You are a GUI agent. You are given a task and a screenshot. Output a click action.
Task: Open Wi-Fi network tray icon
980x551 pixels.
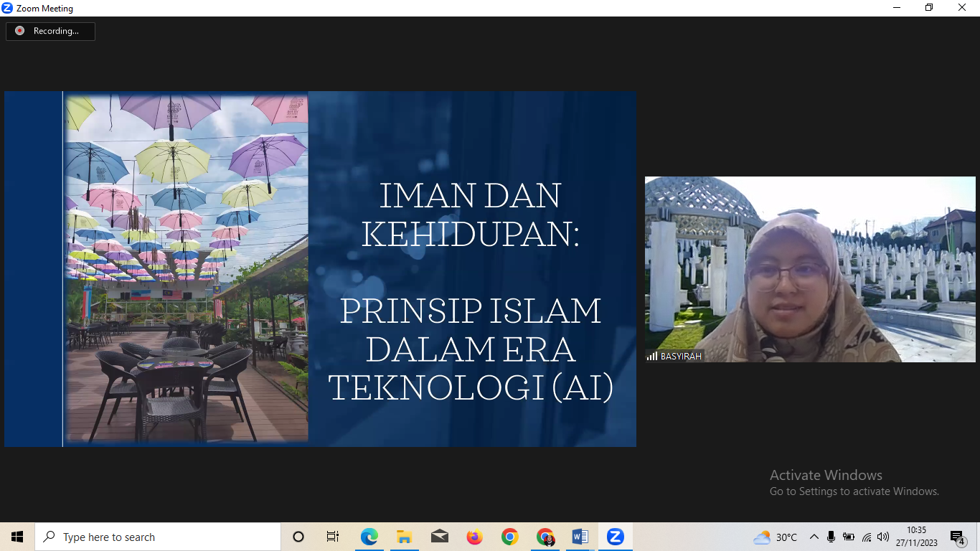click(867, 537)
